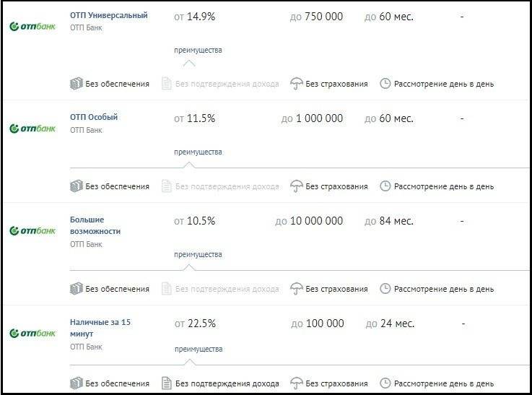
Task: Collapse преимущества under Большие возможности
Action: [198, 254]
